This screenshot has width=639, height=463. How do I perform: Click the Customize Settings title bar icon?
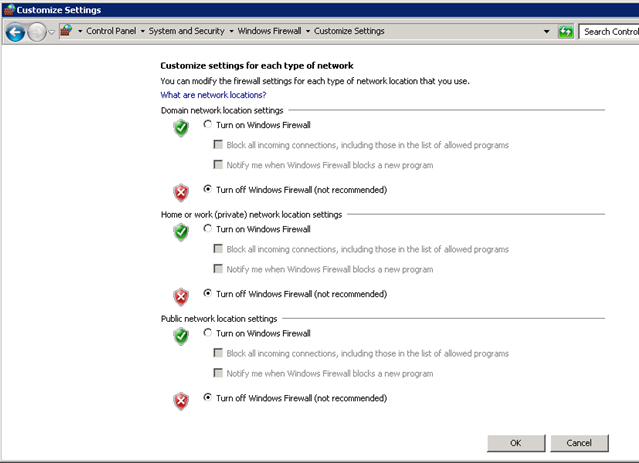pos(9,9)
